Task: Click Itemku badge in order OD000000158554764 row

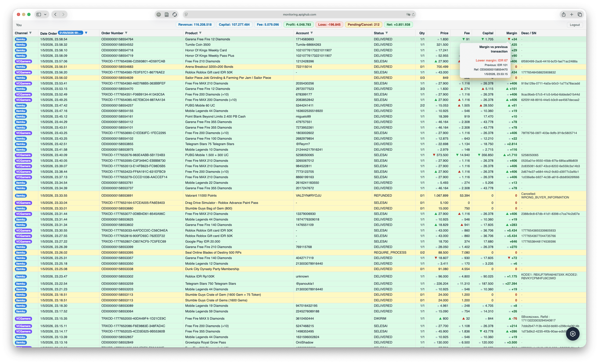Action: [21, 39]
